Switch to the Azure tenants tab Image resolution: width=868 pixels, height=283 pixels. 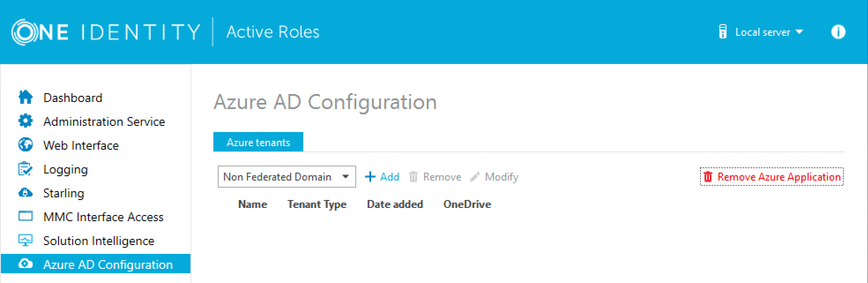tap(258, 142)
